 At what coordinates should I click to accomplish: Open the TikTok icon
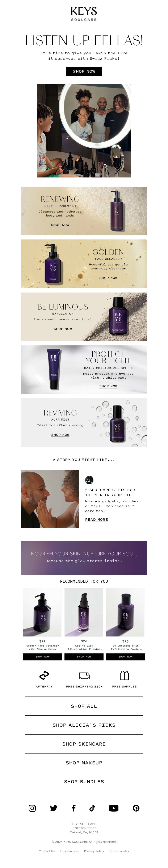click(92, 808)
